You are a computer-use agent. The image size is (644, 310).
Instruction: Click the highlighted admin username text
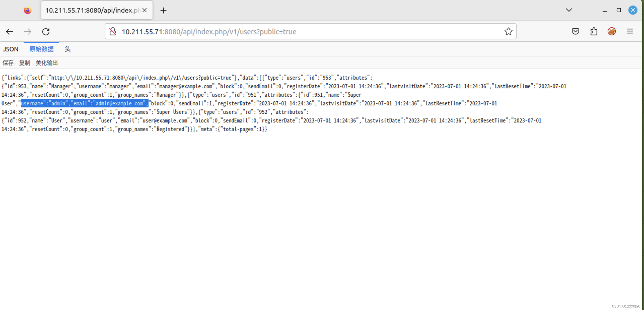[58, 103]
